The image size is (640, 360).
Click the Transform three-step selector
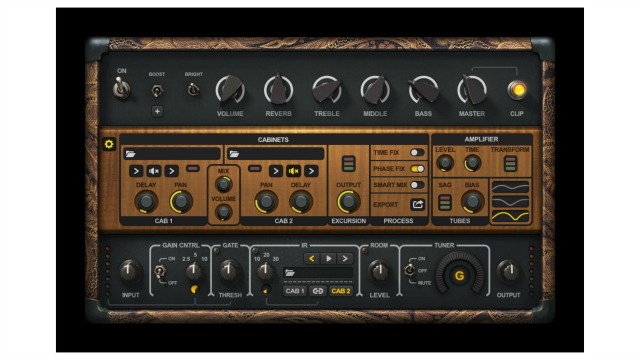pos(510,164)
